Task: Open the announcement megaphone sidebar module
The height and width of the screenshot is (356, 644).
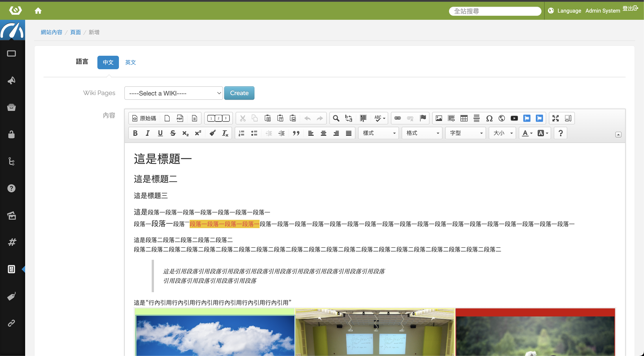Action: click(x=11, y=80)
